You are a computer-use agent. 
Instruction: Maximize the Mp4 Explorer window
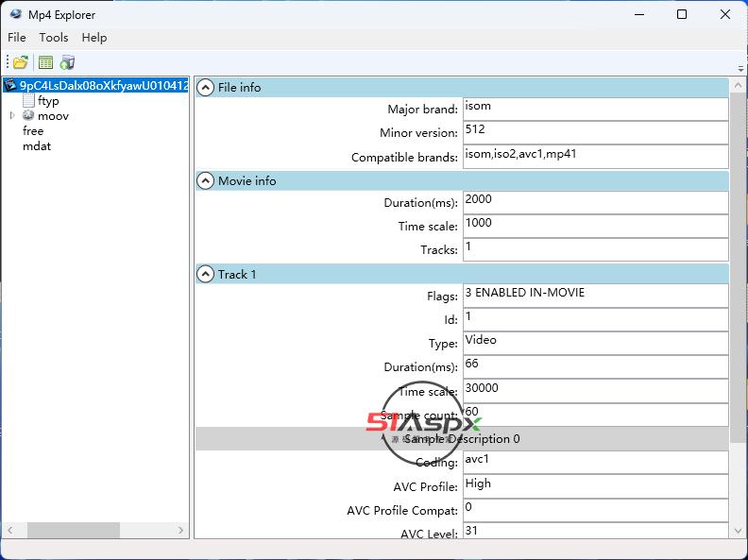[x=682, y=14]
